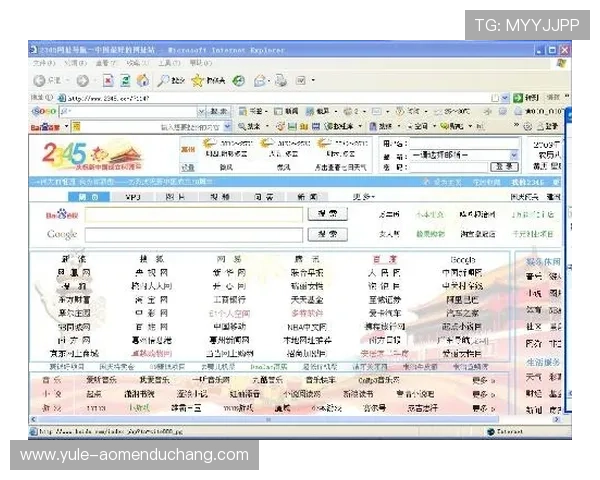Viewport: 600px width, 480px height.
Task: Open the 淘宝网 site link
Action: pos(152,300)
